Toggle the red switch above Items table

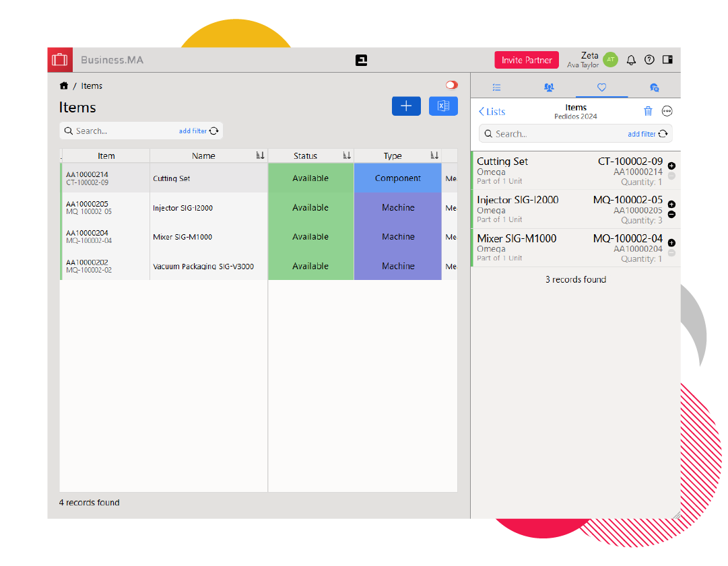click(x=451, y=85)
